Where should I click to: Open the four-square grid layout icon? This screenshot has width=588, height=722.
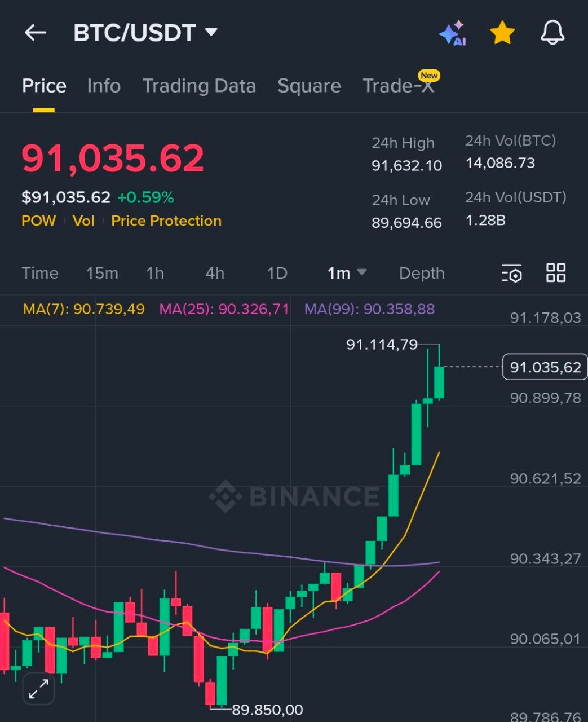pos(556,273)
